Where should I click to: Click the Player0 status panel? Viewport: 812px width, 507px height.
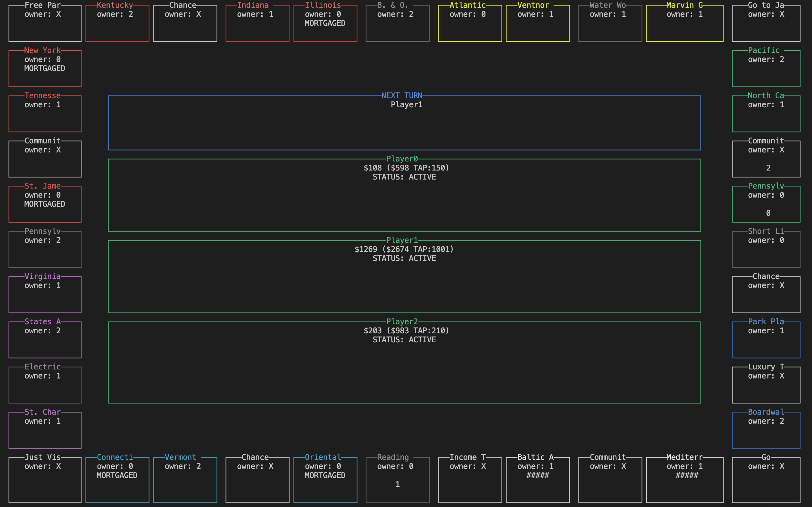(404, 195)
